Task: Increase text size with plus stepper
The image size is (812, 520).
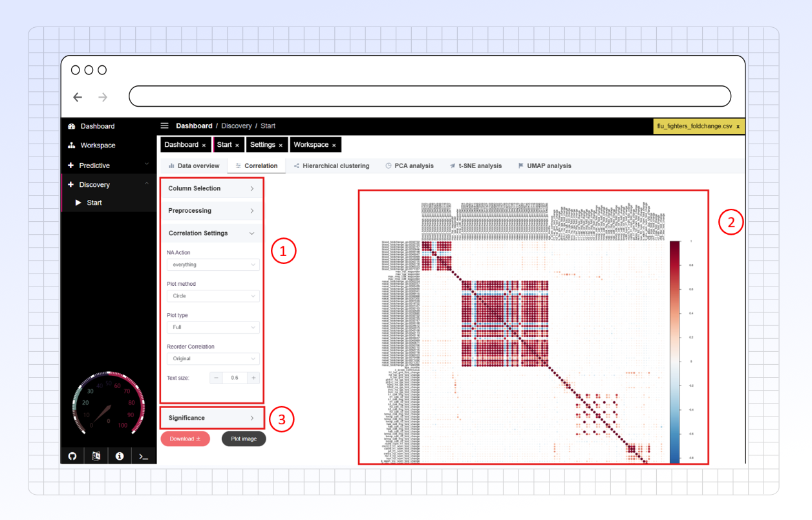Action: pos(253,378)
